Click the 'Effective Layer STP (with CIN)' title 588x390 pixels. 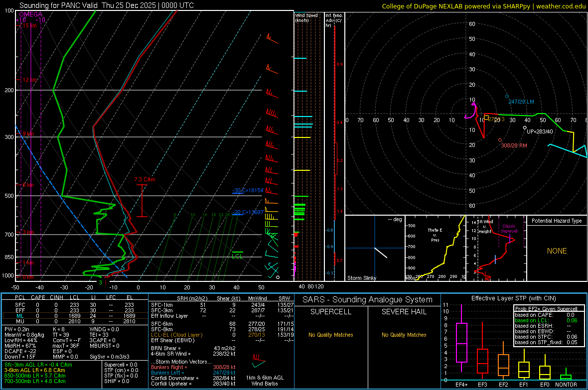[513, 298]
